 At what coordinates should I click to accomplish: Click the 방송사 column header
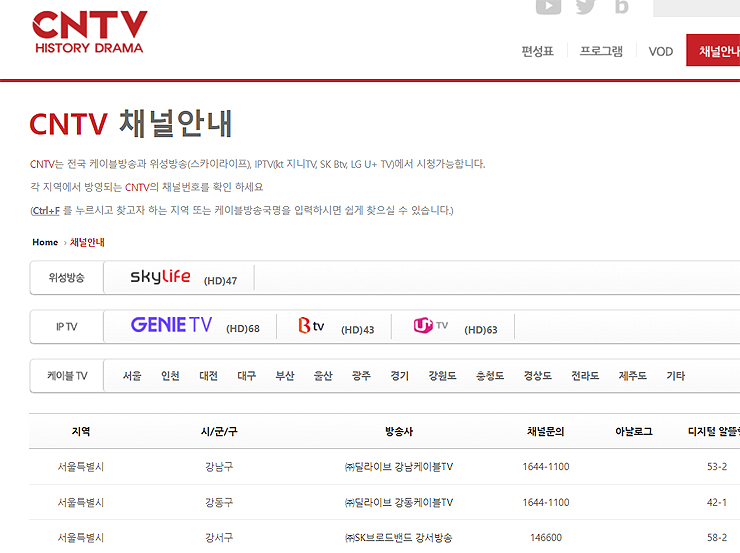(399, 431)
